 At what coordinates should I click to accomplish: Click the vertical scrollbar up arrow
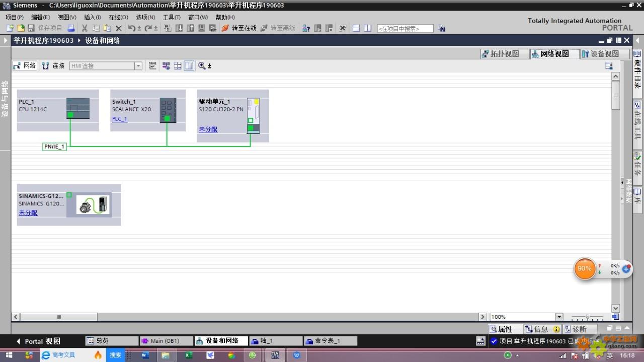coord(615,77)
